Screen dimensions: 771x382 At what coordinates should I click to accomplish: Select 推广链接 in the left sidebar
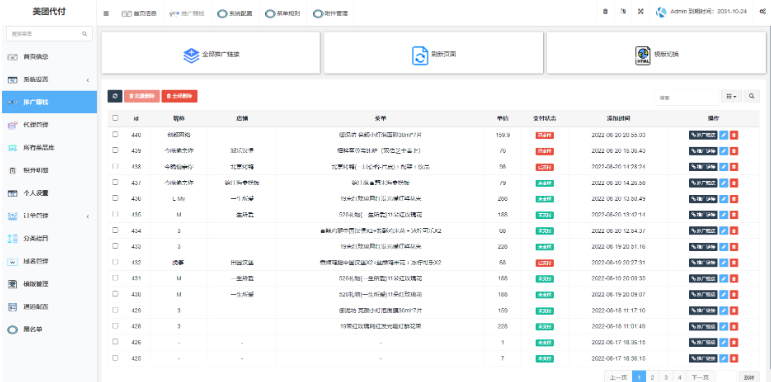[x=49, y=102]
